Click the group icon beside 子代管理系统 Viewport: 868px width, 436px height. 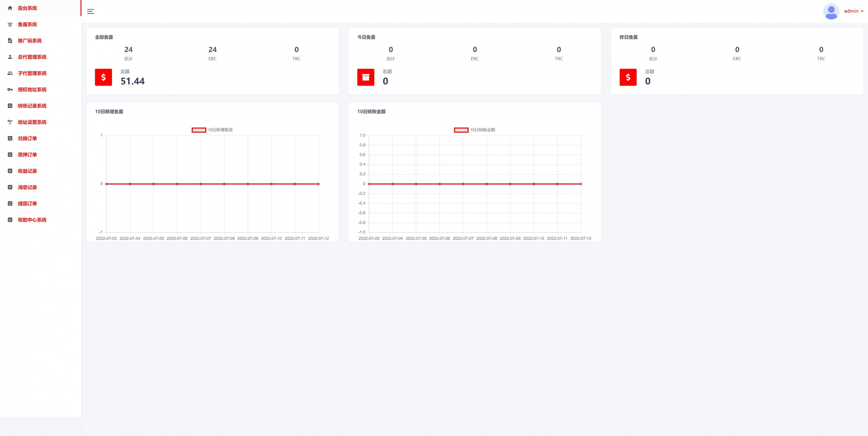pyautogui.click(x=10, y=73)
